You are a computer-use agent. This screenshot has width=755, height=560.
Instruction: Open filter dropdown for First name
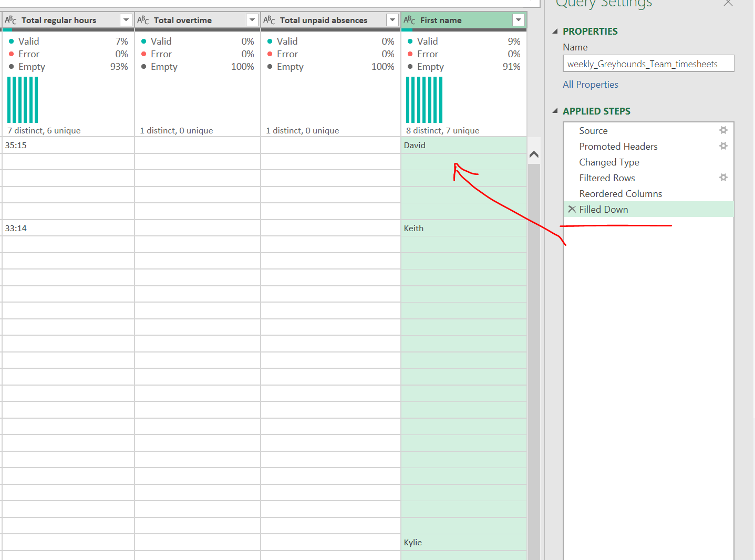point(519,20)
